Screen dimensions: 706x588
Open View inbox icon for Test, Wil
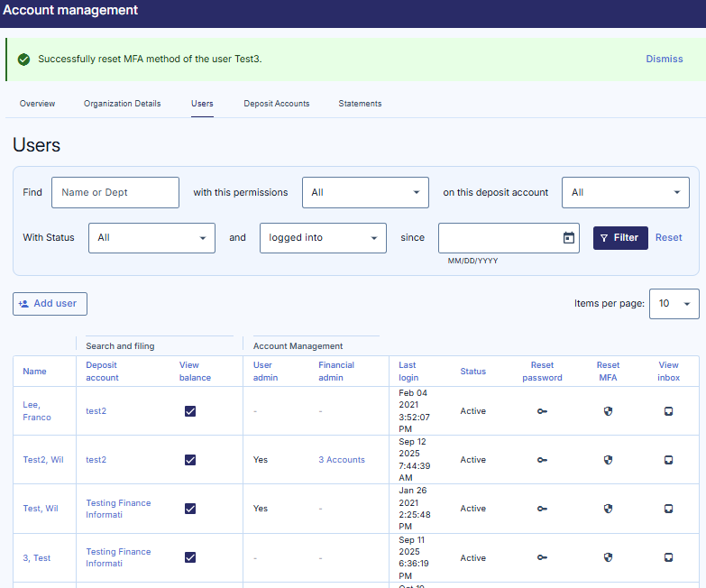668,509
